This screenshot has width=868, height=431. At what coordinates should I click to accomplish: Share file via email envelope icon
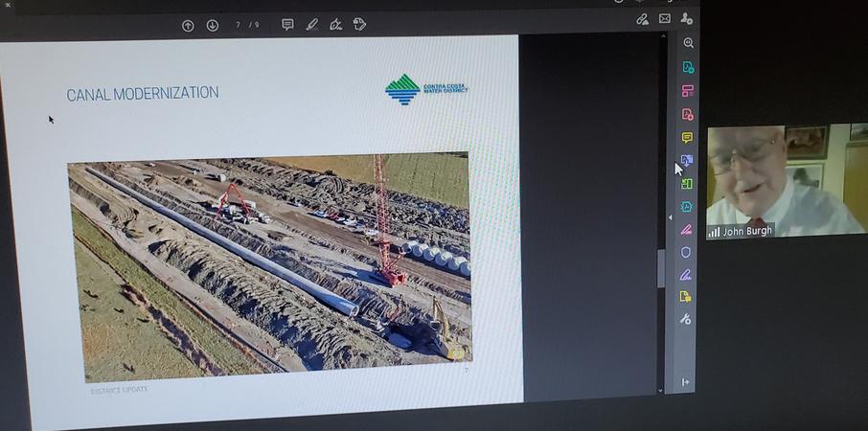(665, 19)
